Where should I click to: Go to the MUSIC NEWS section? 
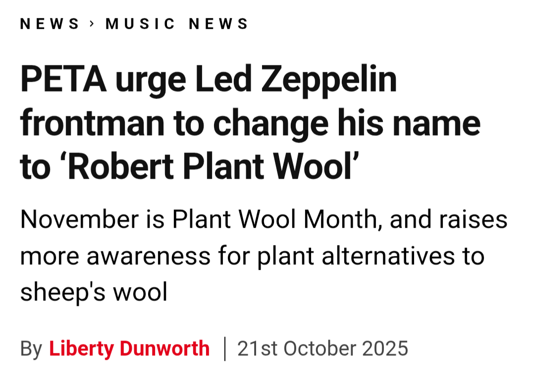(x=177, y=24)
